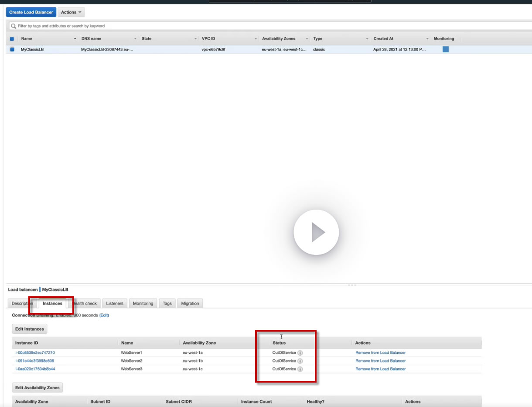Viewport: 532px width, 407px height.
Task: Play the video using the center play button
Action: [316, 232]
